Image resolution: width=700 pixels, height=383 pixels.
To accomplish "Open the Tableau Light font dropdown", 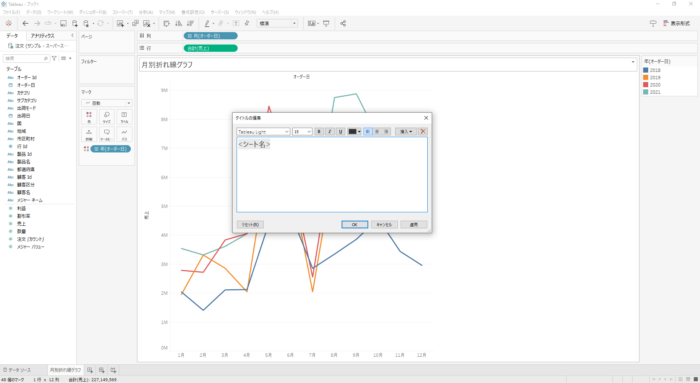I will tap(263, 132).
